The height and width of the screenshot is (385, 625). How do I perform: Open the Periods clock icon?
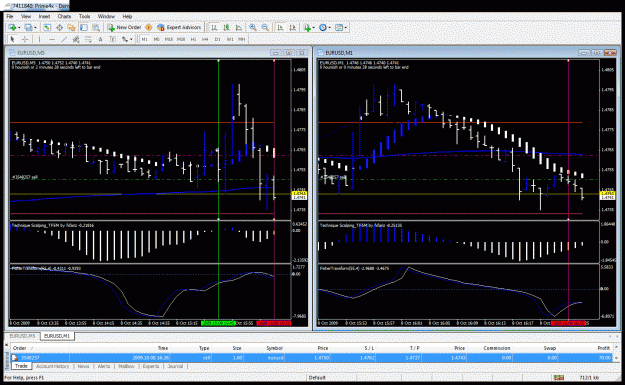tap(323, 28)
